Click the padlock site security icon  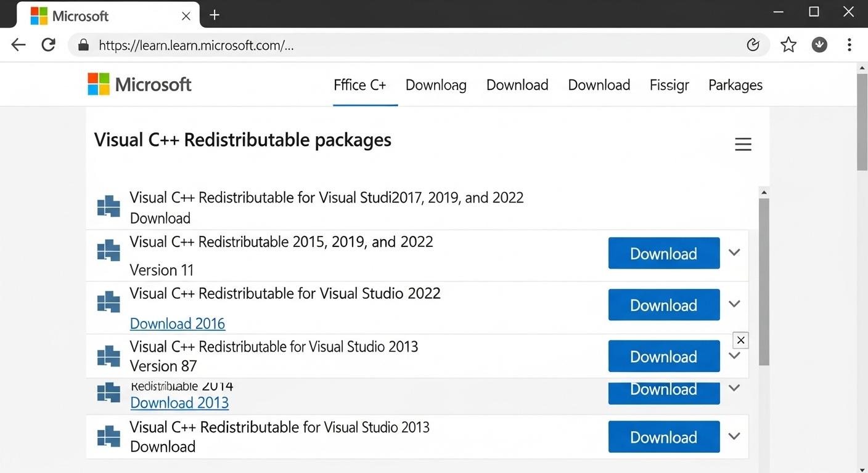[83, 44]
